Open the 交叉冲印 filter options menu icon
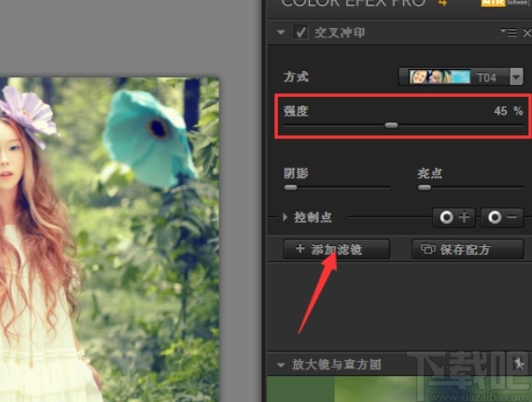The image size is (532, 402). pyautogui.click(x=509, y=33)
